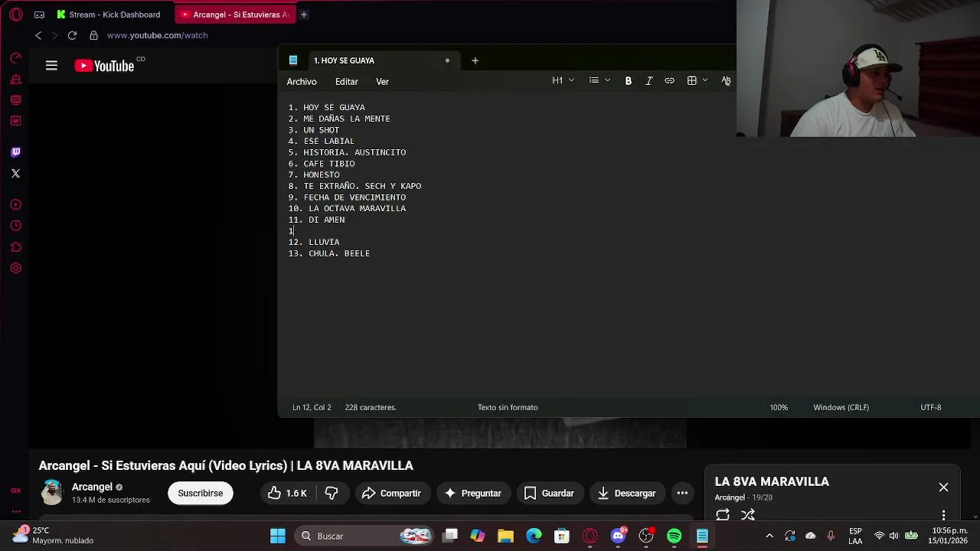Image resolution: width=980 pixels, height=551 pixels.
Task: Toggle italic formatting in Notepad
Action: tap(648, 80)
